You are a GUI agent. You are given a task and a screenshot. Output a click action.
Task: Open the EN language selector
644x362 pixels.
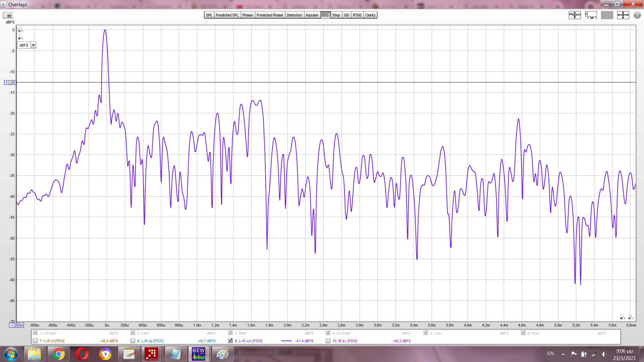click(550, 354)
